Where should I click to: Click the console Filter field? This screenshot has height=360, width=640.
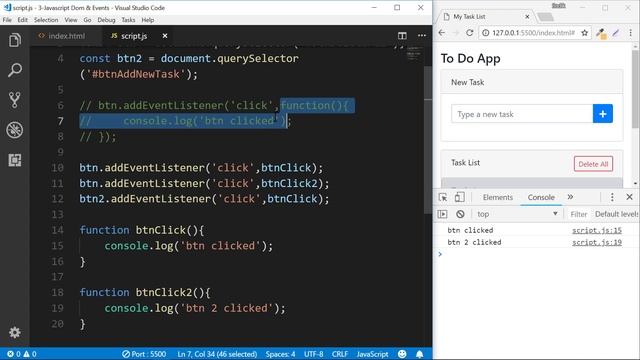tap(578, 214)
